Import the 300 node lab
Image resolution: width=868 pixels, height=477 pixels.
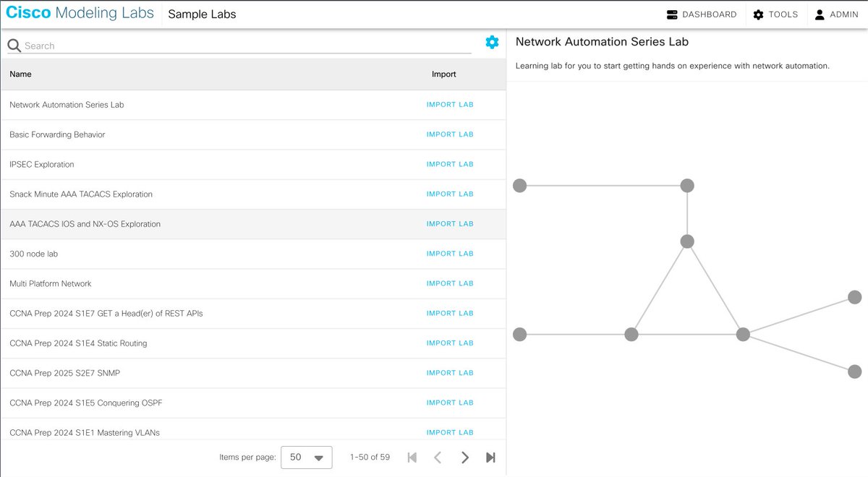click(450, 254)
